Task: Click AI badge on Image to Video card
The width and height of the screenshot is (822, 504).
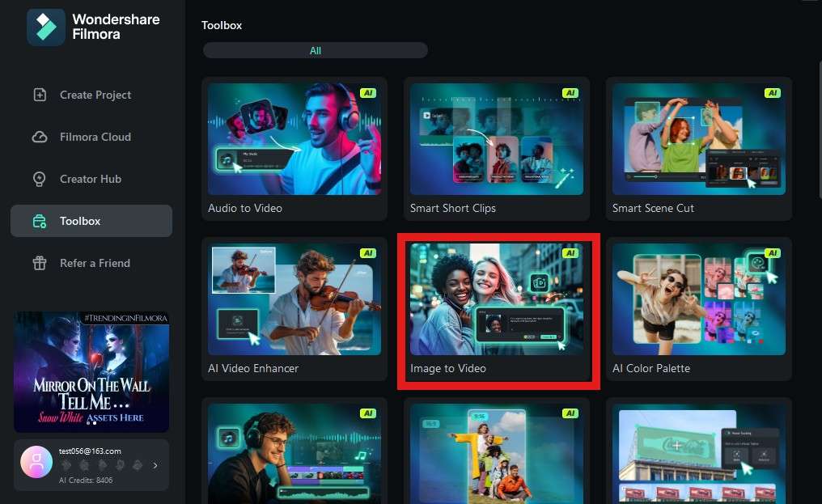Action: (x=570, y=252)
